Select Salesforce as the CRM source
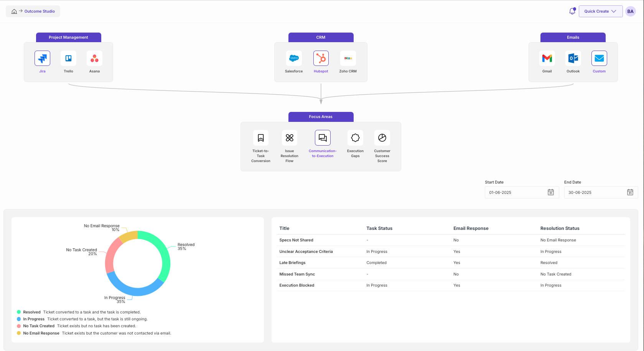This screenshot has height=351, width=644. point(294,58)
